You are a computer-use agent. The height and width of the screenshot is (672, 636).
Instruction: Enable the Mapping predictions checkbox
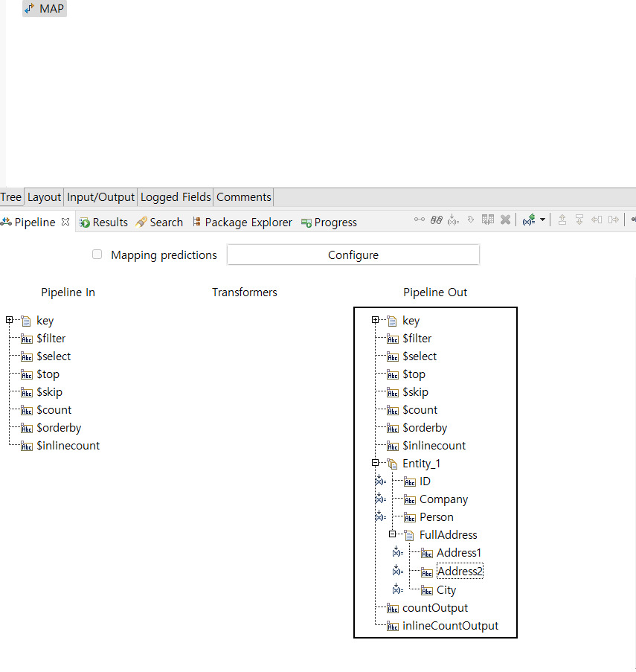tap(97, 255)
